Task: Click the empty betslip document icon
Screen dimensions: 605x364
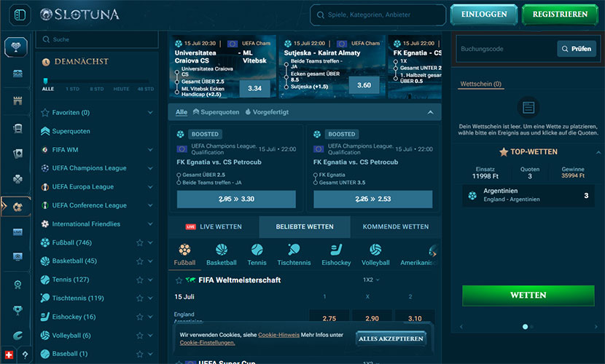Action: click(x=528, y=107)
